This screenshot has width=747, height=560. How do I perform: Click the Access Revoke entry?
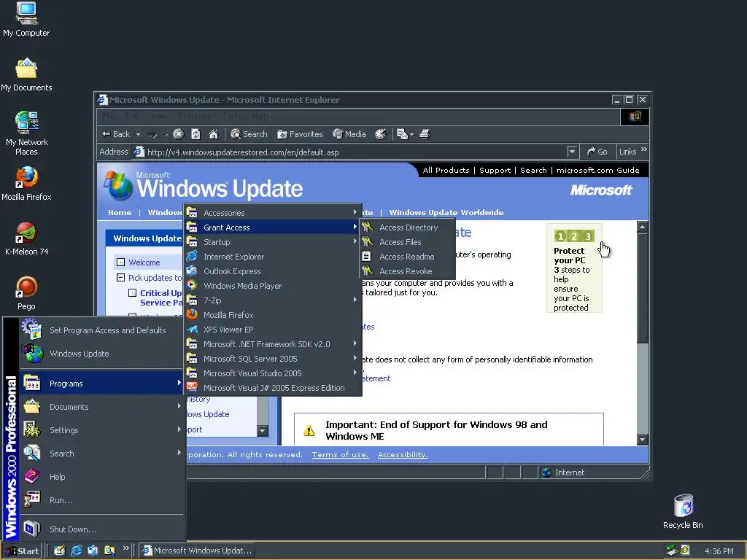coord(407,271)
